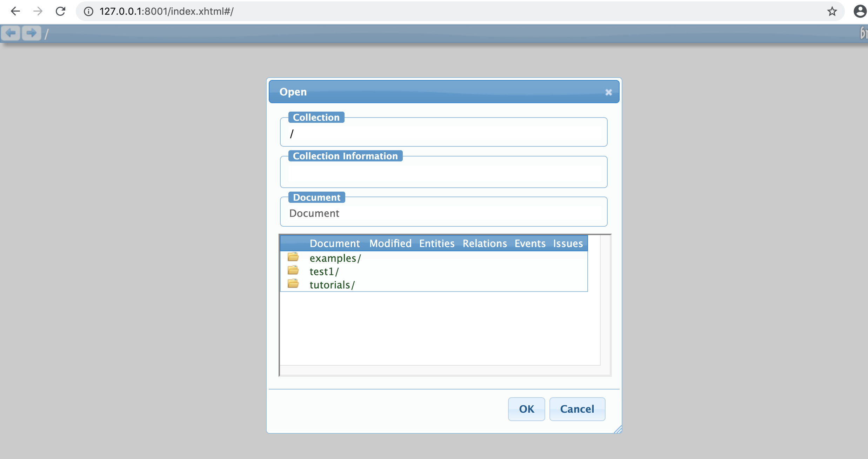Click the brat previous document arrow
This screenshot has height=459, width=868.
[11, 33]
